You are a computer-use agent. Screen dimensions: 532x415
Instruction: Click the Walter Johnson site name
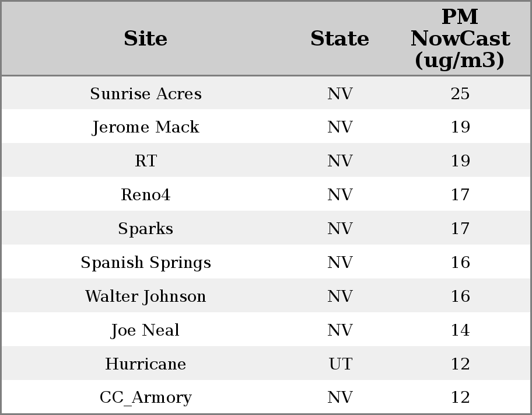pos(146,297)
